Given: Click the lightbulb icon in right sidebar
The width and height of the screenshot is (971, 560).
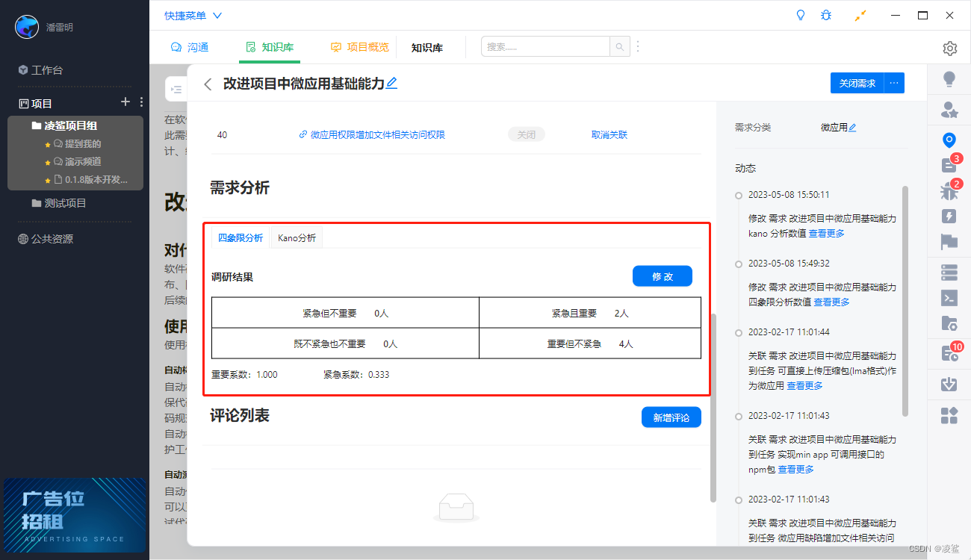Looking at the screenshot, I should (x=949, y=78).
